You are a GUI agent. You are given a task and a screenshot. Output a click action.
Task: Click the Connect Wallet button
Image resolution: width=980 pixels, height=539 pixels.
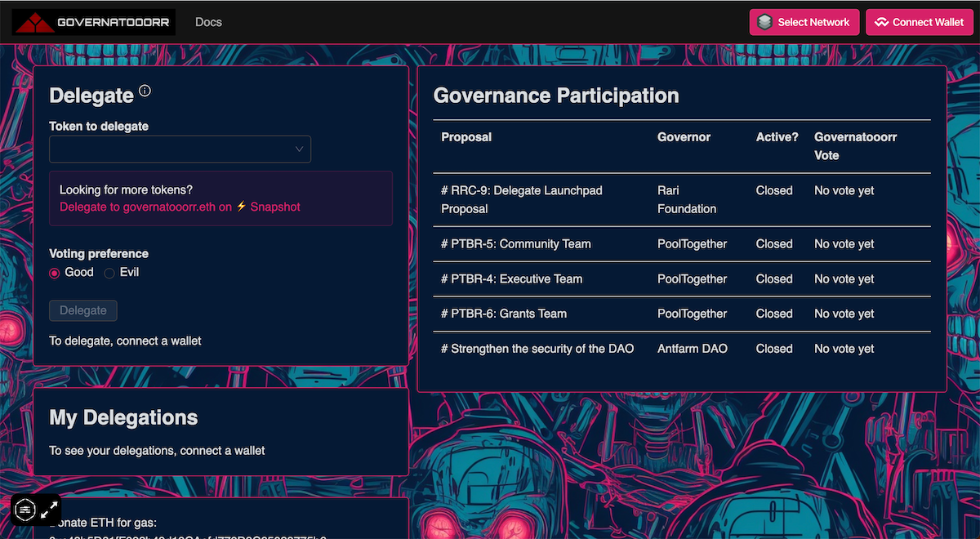[x=920, y=21]
